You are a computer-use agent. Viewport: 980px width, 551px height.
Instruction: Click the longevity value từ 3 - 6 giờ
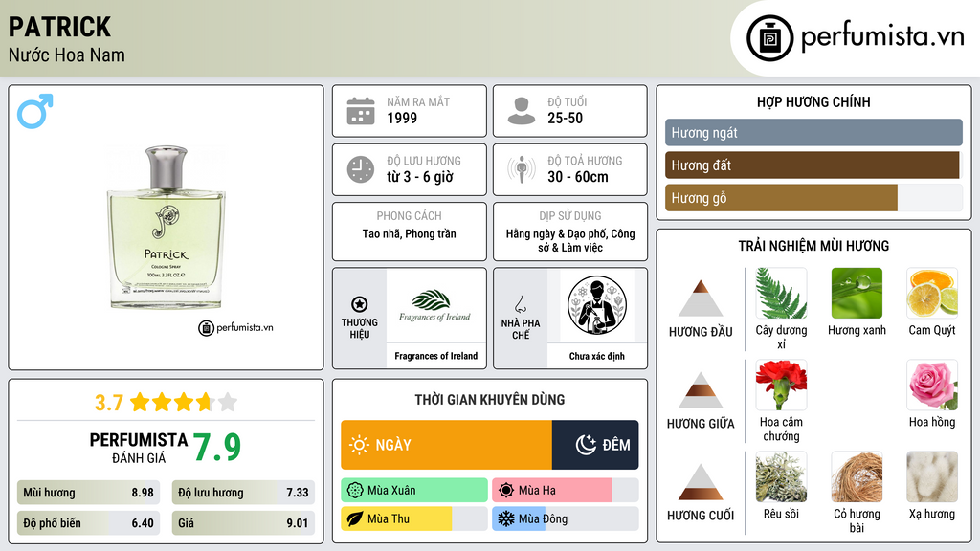coord(420,177)
